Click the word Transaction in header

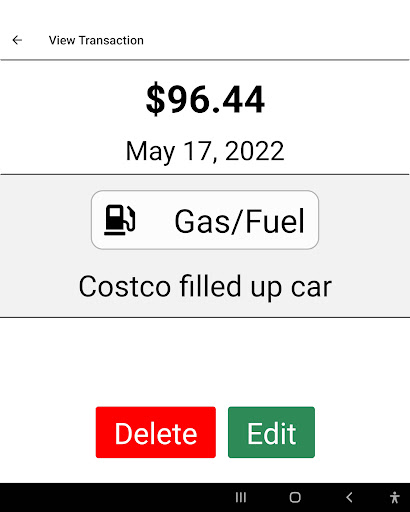click(x=111, y=40)
